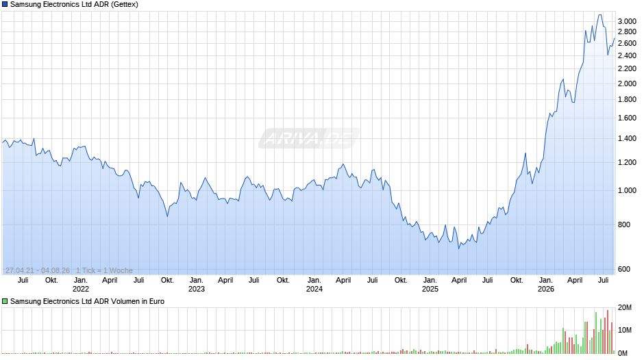Click the Juli label between April 2024 and Okt.

373,281
